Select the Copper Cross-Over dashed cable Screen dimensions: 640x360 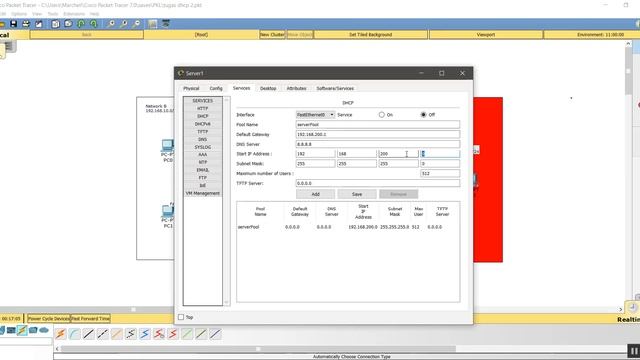click(x=102, y=334)
